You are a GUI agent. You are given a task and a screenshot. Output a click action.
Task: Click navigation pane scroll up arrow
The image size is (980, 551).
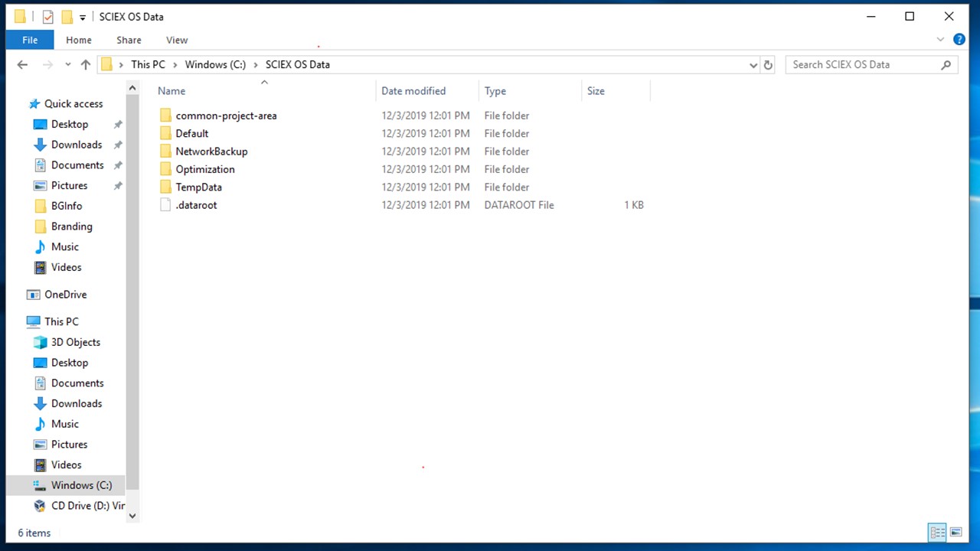(132, 89)
